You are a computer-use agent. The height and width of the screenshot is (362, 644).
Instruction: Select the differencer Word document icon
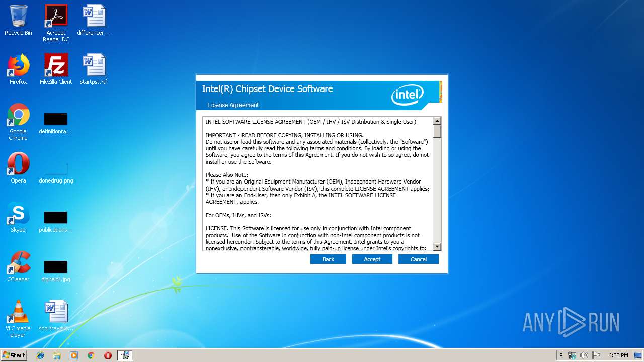(x=94, y=20)
